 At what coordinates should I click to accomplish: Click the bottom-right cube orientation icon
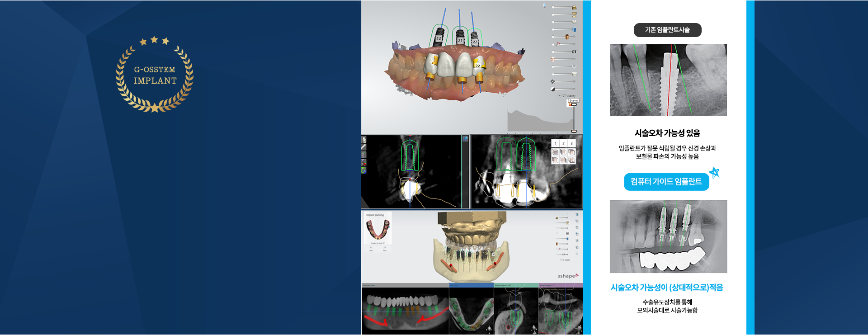[x=571, y=160]
